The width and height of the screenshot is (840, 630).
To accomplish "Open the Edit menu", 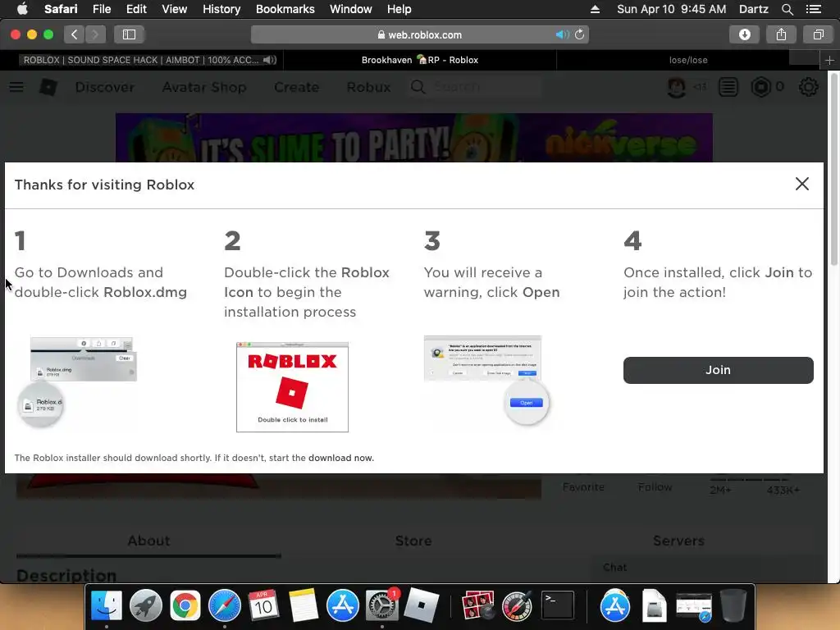I will click(x=136, y=9).
